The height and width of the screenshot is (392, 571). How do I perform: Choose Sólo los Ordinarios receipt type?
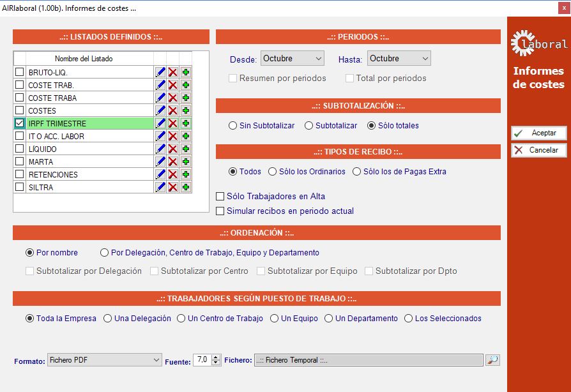[x=273, y=172]
